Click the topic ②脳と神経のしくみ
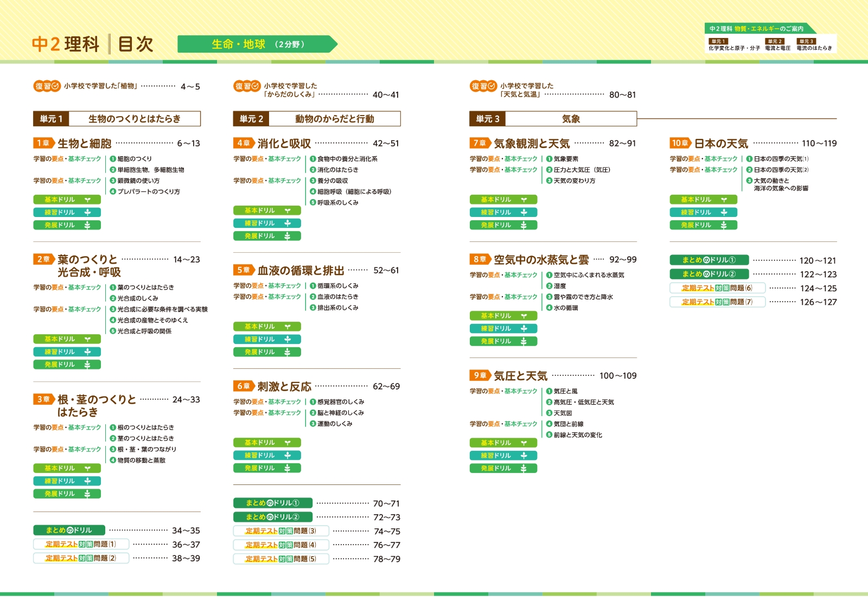 pyautogui.click(x=337, y=413)
